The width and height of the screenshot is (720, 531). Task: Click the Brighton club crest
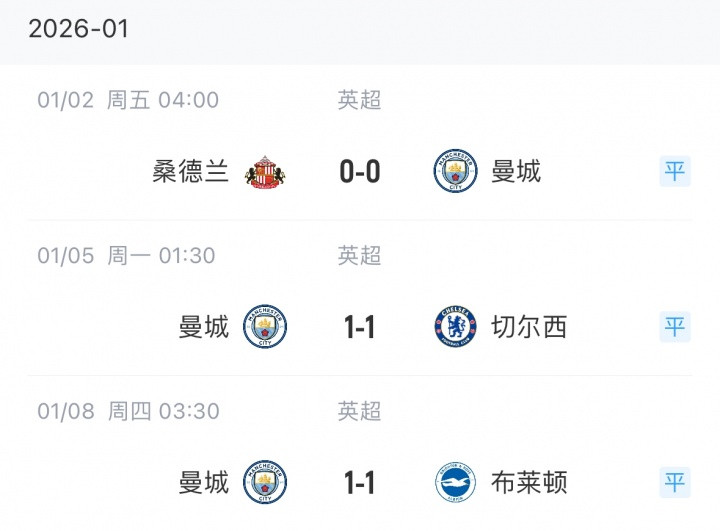coord(455,483)
